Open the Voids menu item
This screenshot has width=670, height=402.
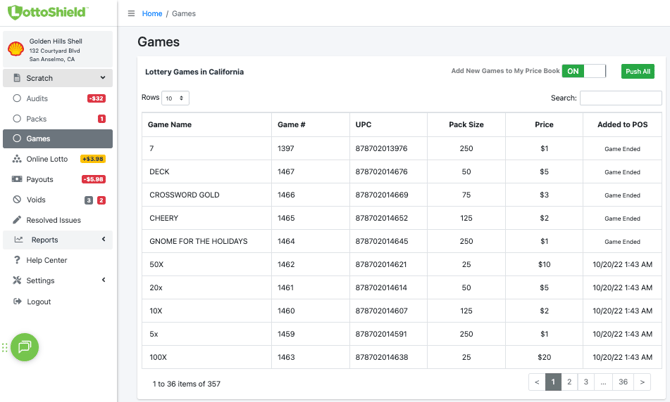coord(58,200)
